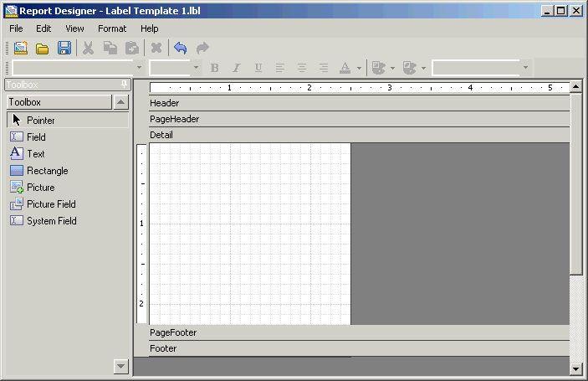This screenshot has height=381, width=588.
Task: Click the first fill color palette icon
Action: (378, 68)
